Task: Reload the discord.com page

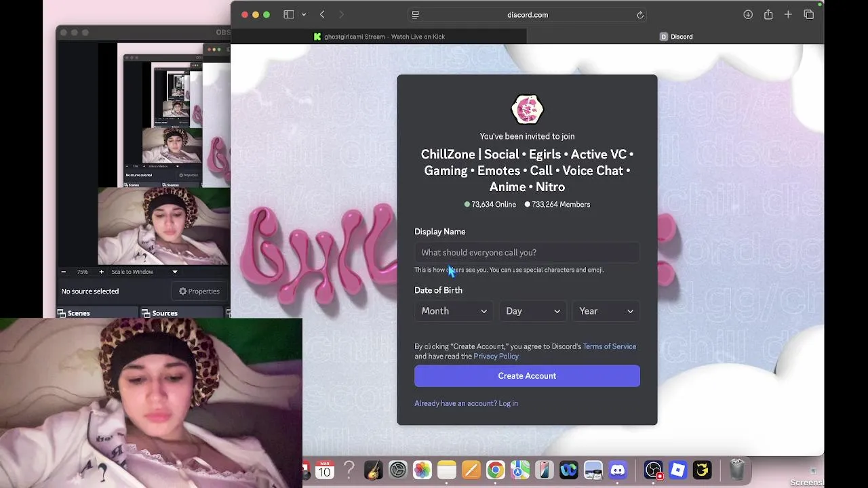Action: (640, 14)
